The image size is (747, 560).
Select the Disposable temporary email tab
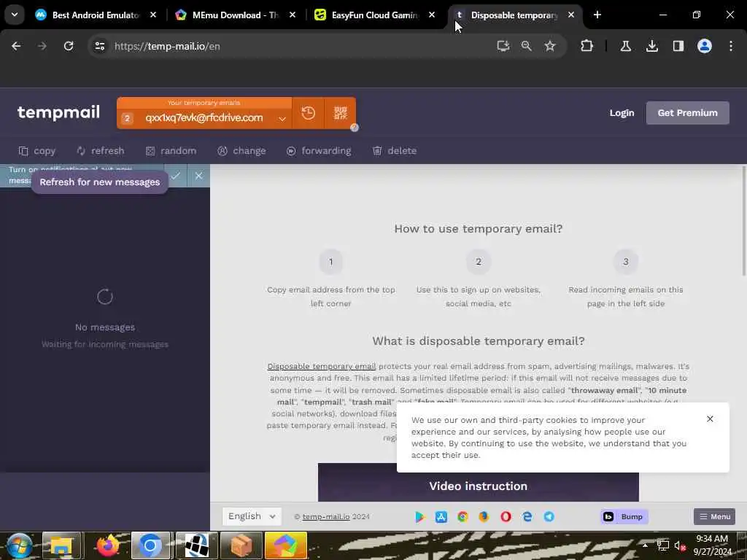pos(514,15)
